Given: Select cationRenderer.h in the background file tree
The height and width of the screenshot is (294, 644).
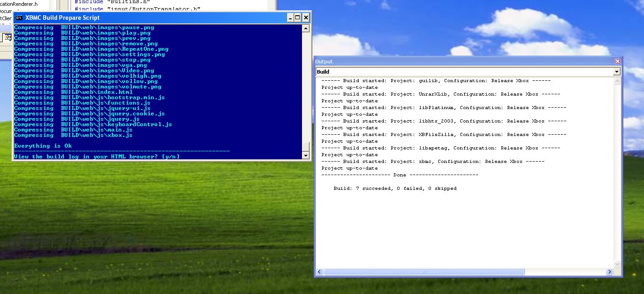Looking at the screenshot, I should [19, 4].
